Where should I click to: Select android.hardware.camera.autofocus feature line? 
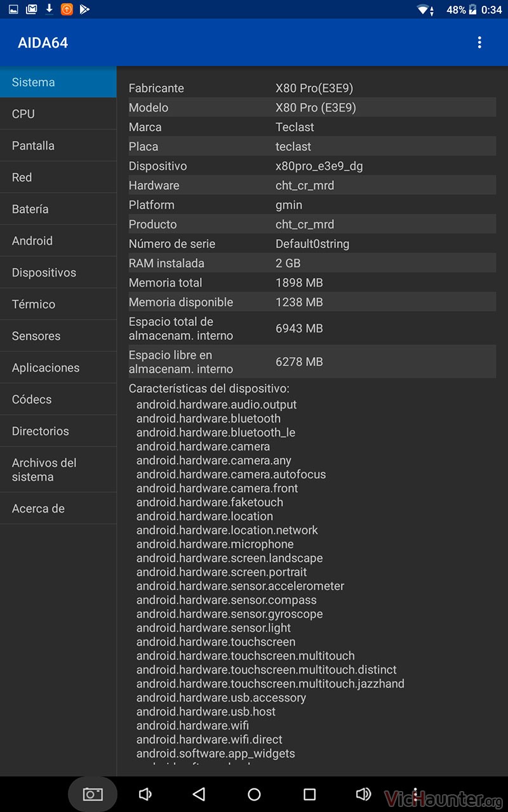pos(231,475)
